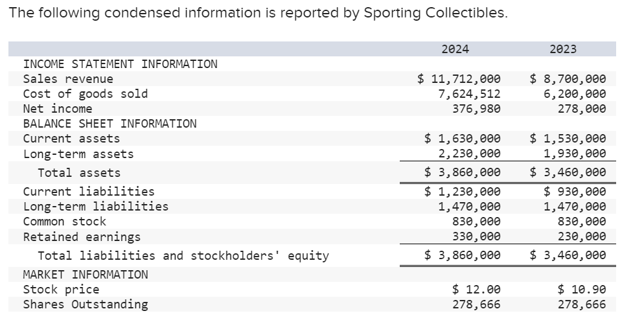Click the 'MARKET INFORMATION' heading
This screenshot has width=644, height=333.
point(86,275)
